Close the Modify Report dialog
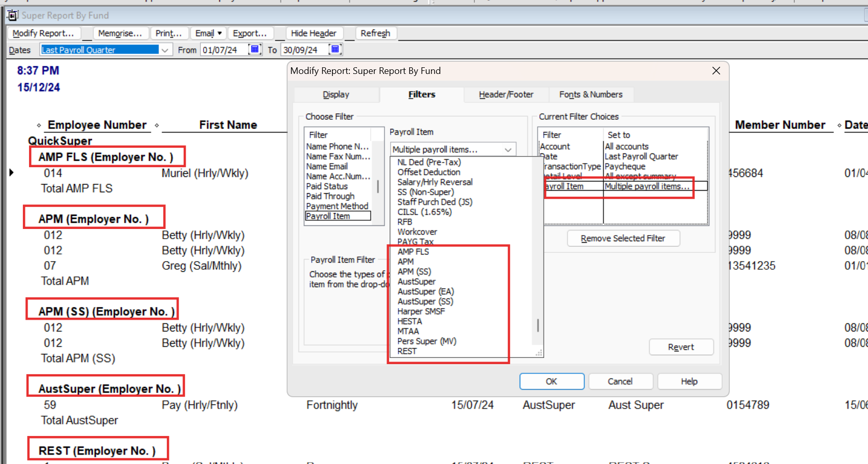This screenshot has height=464, width=868. (716, 71)
